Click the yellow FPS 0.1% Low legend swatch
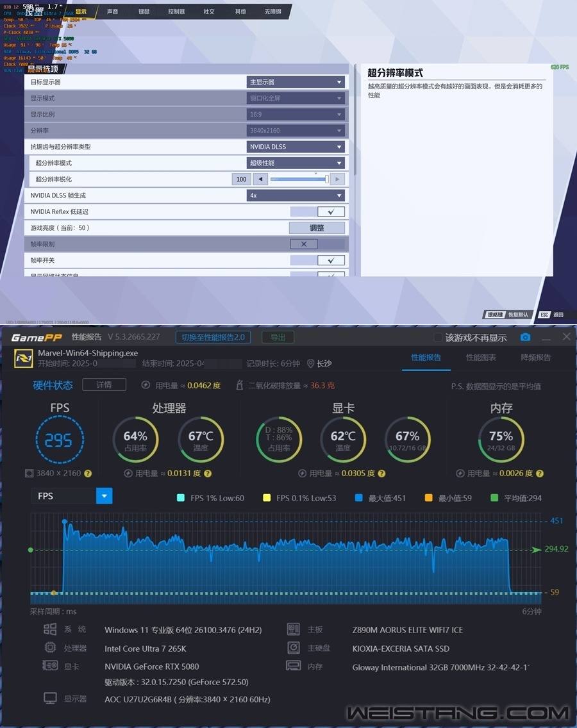577x728 pixels. tap(267, 498)
